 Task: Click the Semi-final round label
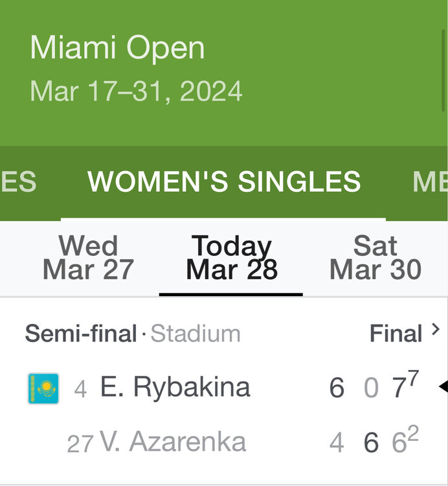(81, 334)
